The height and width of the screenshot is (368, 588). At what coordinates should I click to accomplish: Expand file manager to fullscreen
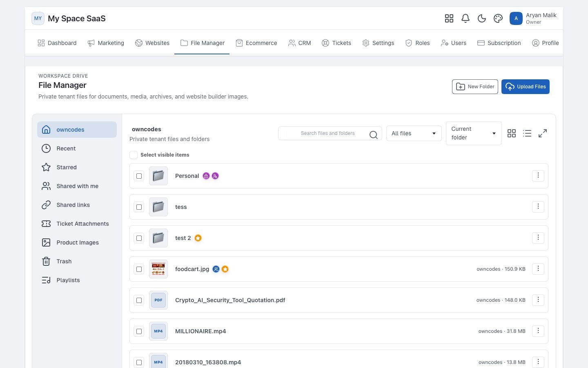[543, 133]
